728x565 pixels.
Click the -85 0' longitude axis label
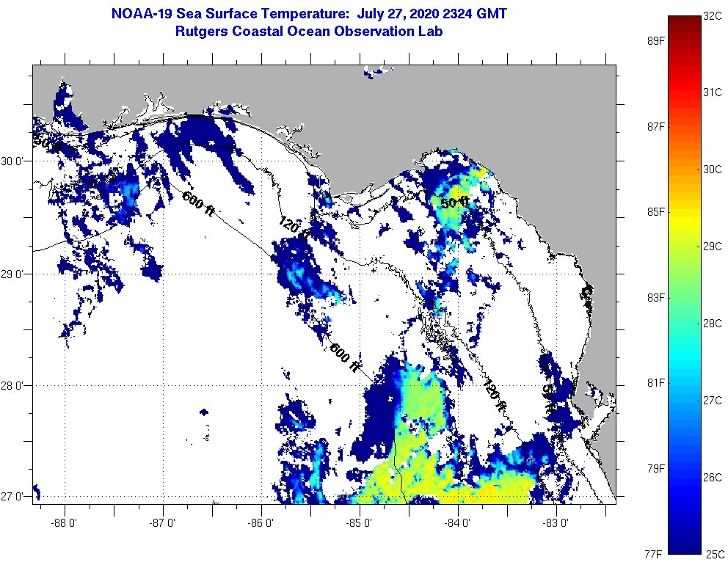tap(360, 523)
